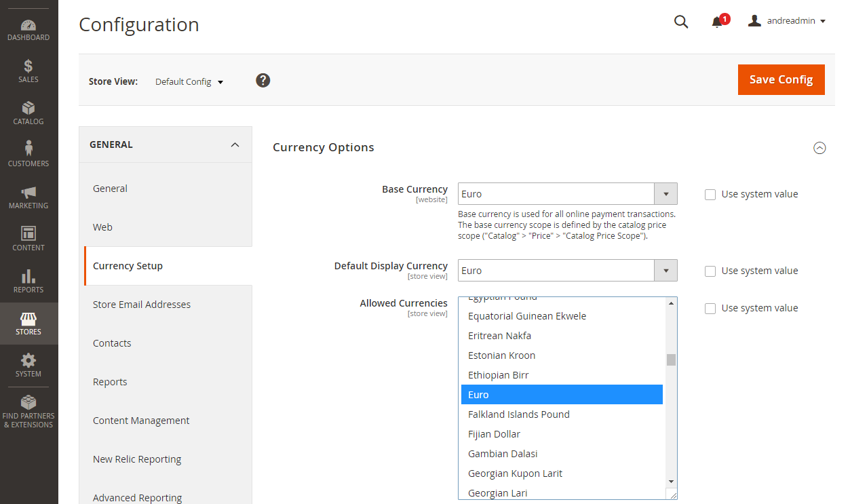Image resolution: width=850 pixels, height=504 pixels.
Task: Click the magnifying glass search icon
Action: (681, 22)
